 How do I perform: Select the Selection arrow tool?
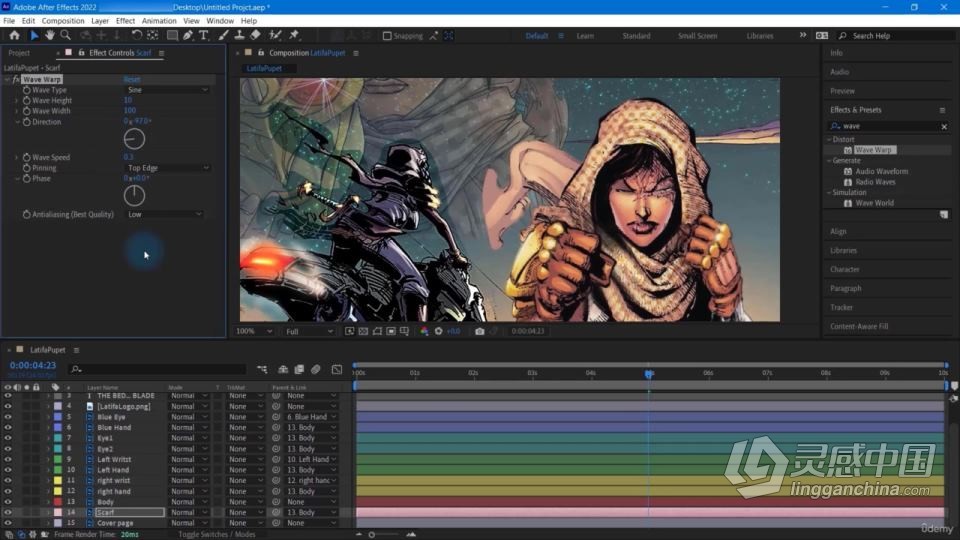34,36
